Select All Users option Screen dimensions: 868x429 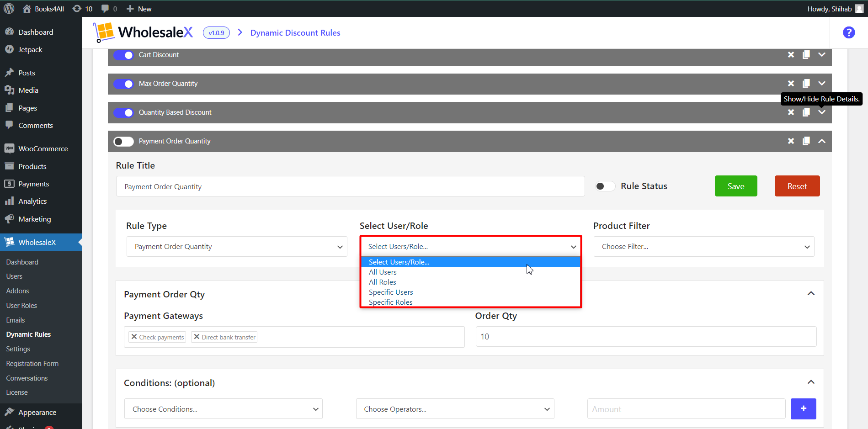(x=471, y=272)
